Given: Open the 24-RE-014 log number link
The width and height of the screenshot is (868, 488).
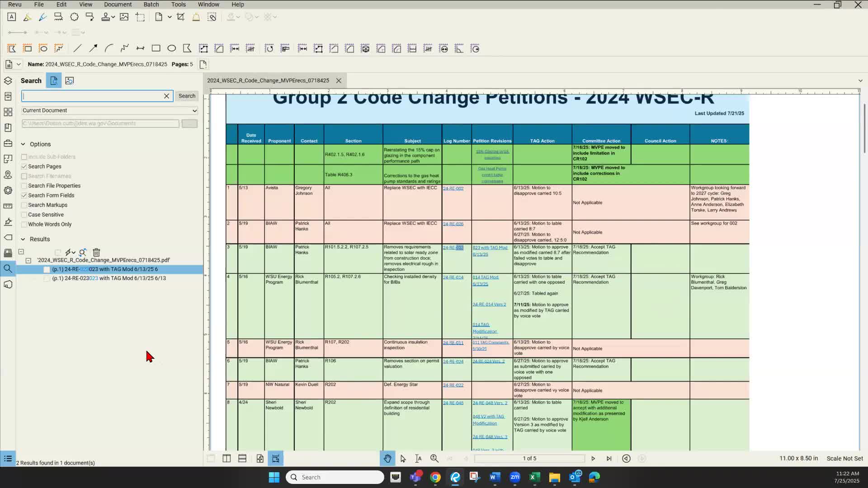Looking at the screenshot, I should pos(453,277).
